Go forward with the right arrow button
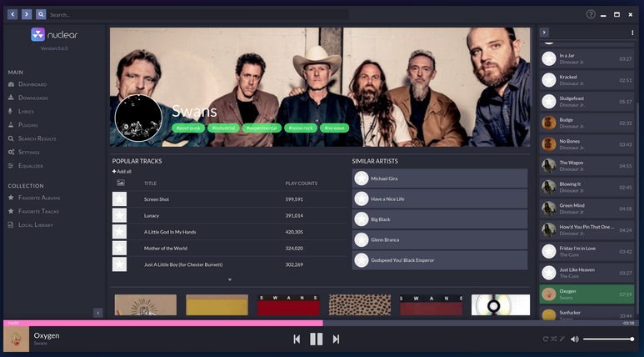This screenshot has width=644, height=357. 27,14
